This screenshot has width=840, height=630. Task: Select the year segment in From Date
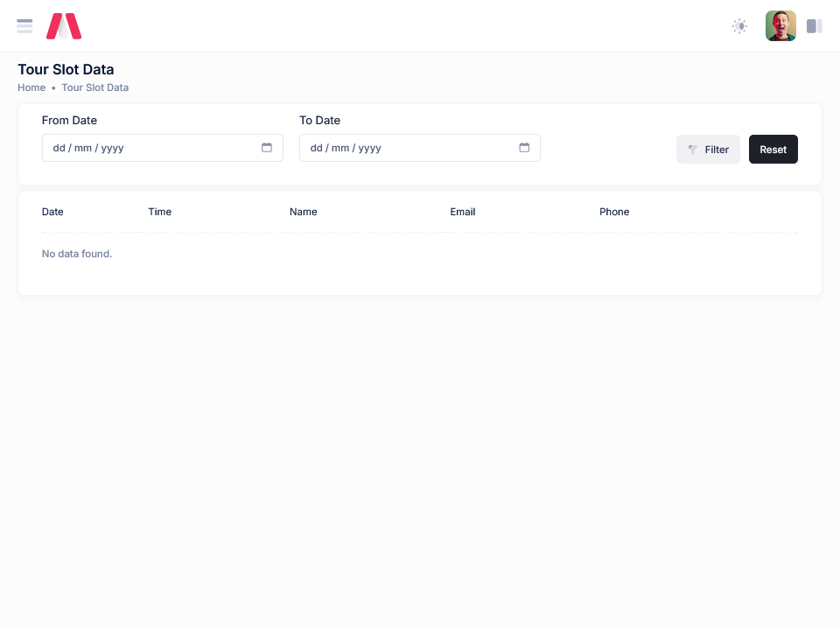pos(112,148)
